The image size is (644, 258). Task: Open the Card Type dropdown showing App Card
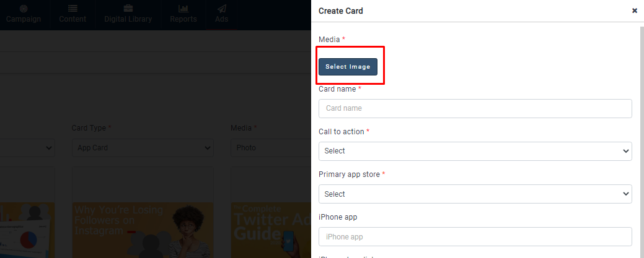click(x=143, y=148)
